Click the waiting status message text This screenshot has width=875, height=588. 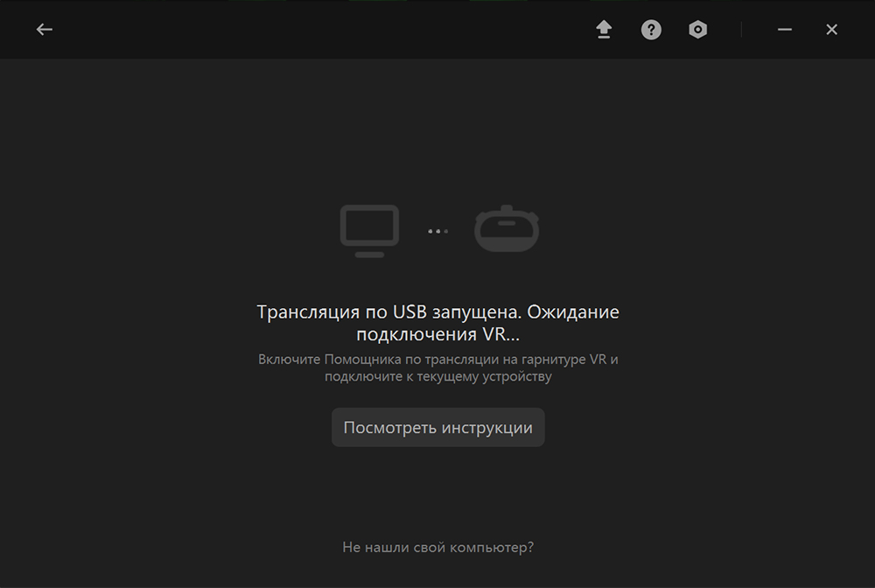click(437, 322)
